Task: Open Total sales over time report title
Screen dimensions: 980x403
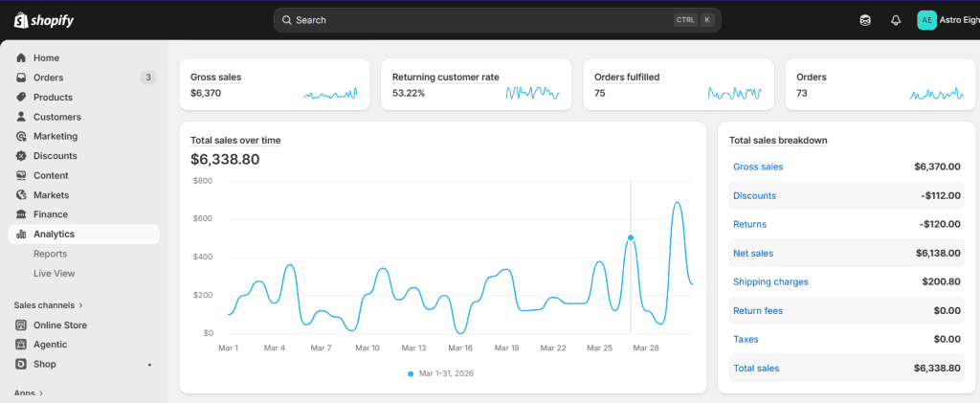Action: [235, 140]
